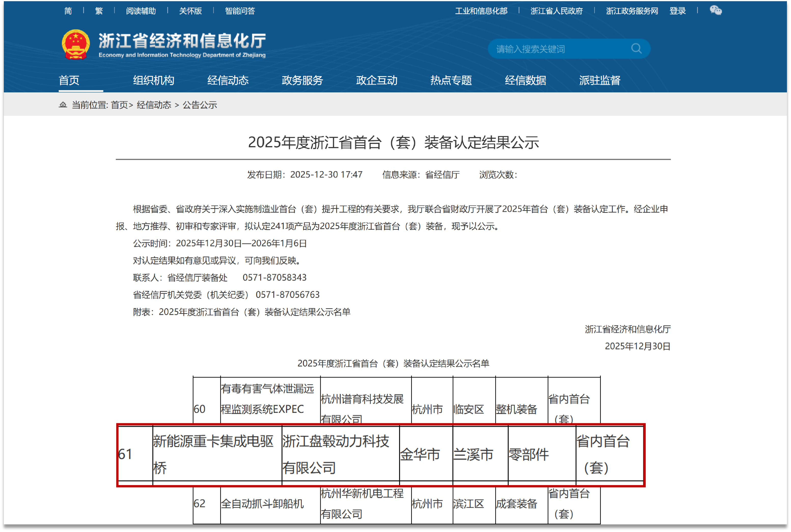791x532 pixels.
Task: Click 登录 to log in
Action: click(678, 10)
